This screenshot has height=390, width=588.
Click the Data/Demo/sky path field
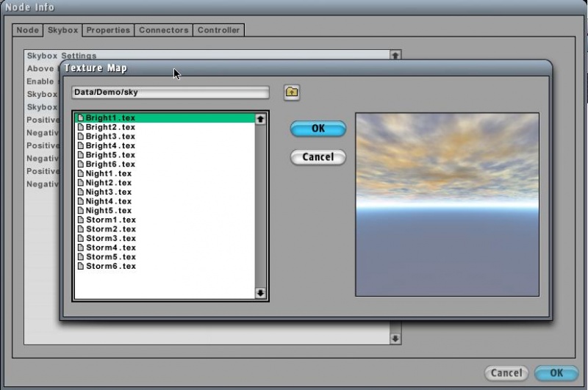(x=171, y=93)
